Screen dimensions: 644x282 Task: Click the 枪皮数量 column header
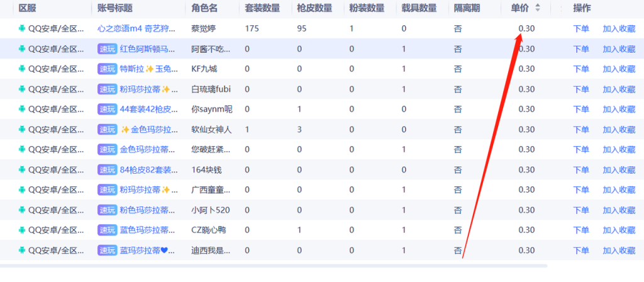pos(314,8)
